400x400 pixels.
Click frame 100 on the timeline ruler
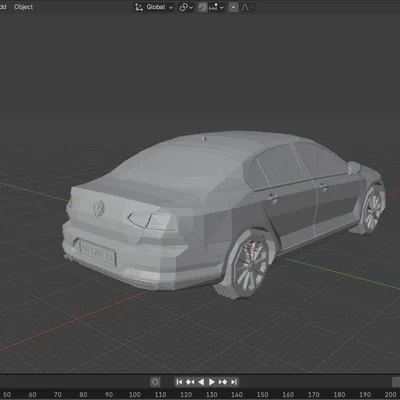(135, 395)
